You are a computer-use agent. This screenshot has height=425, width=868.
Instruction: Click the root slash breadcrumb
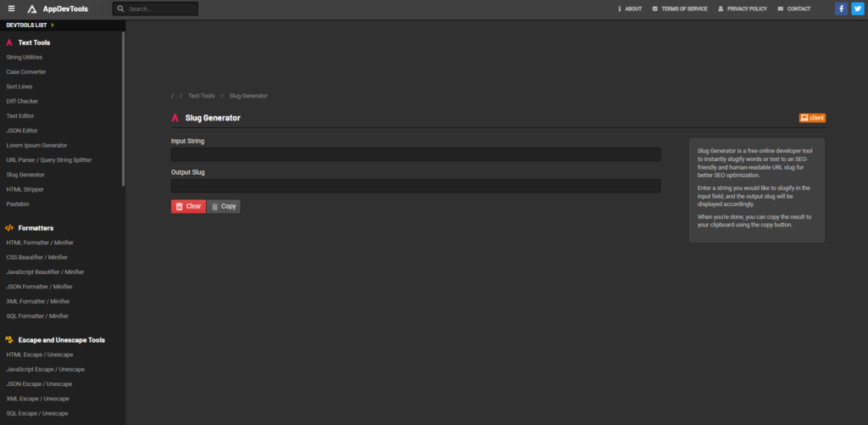[172, 96]
